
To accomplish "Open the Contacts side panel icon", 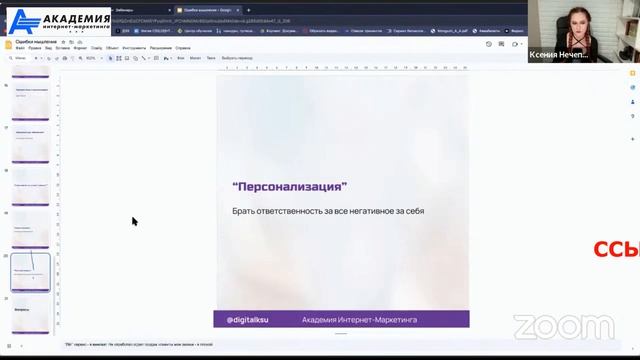I will pyautogui.click(x=633, y=102).
